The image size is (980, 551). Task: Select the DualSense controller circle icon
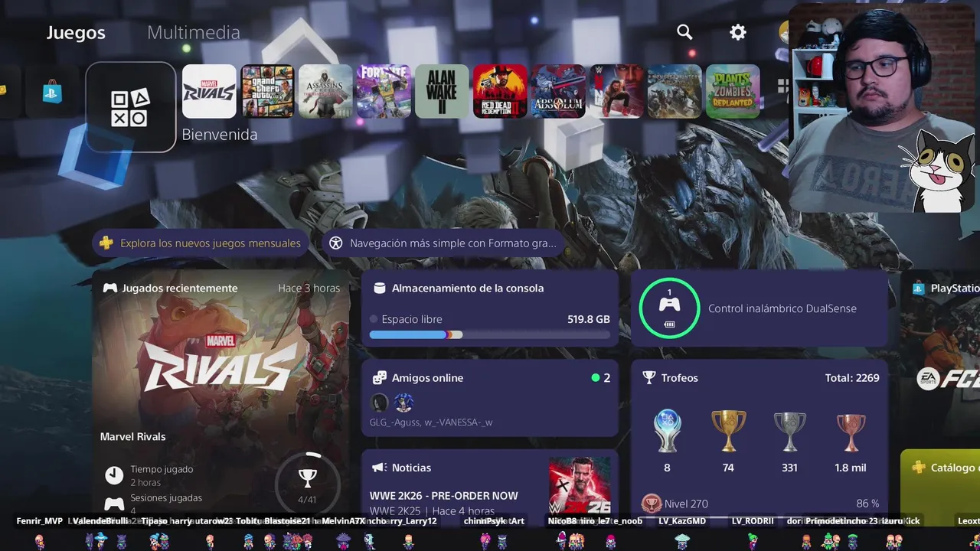click(669, 308)
